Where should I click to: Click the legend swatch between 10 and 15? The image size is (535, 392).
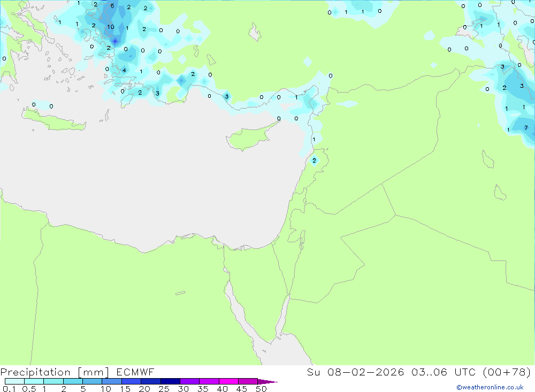click(112, 381)
